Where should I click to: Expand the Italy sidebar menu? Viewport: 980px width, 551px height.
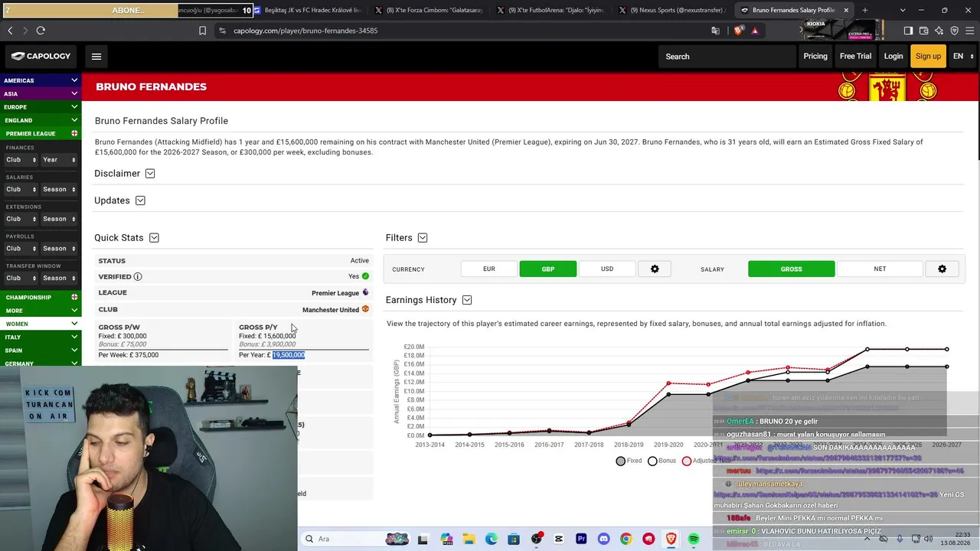(41, 337)
